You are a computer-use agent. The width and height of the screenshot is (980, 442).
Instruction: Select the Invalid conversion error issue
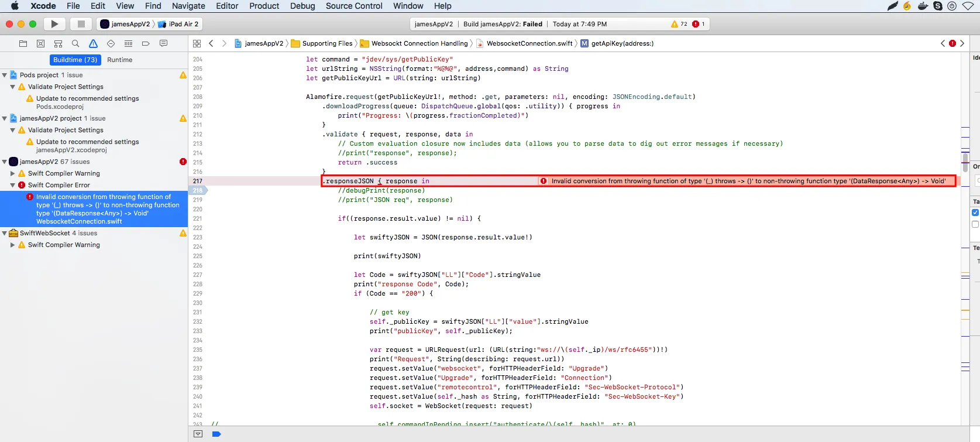point(94,209)
